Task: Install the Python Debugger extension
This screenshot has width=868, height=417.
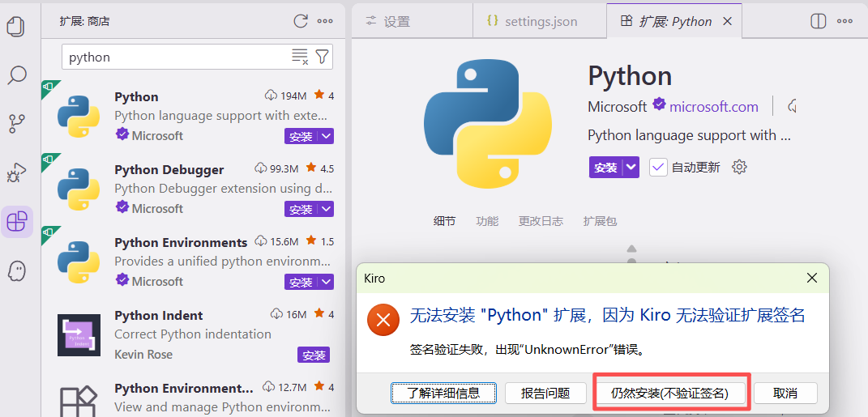Action: [301, 210]
